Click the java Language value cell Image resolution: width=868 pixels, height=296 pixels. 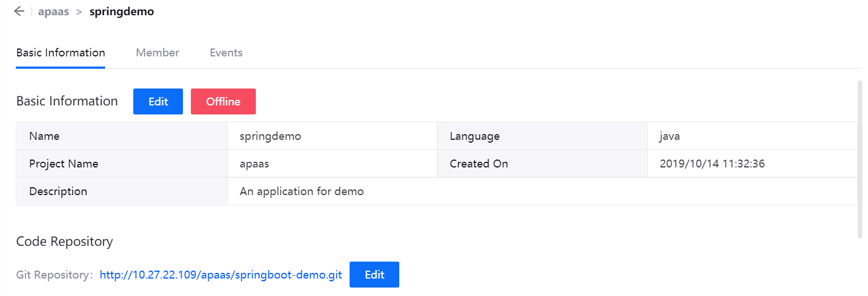(669, 136)
